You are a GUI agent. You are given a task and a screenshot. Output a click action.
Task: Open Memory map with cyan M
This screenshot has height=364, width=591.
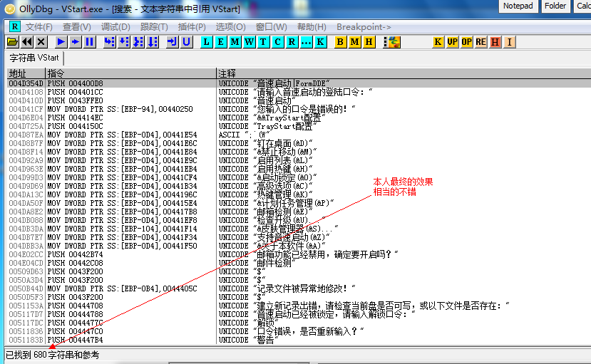[x=235, y=42]
